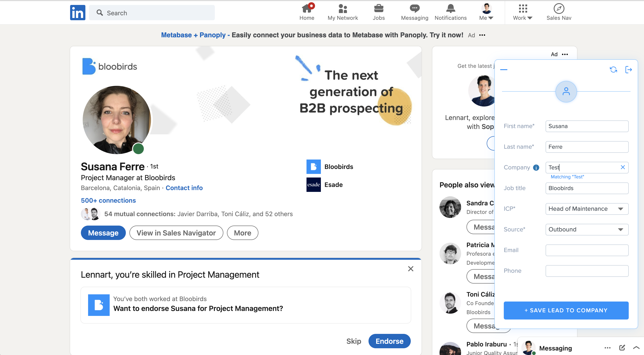Viewport: 644px width, 355px height.
Task: Expand the Work apps menu
Action: [x=522, y=12]
